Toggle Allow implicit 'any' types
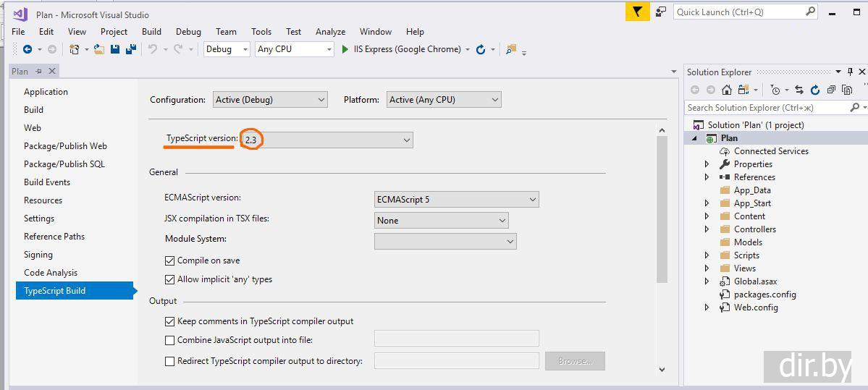This screenshot has width=868, height=390. tap(170, 279)
